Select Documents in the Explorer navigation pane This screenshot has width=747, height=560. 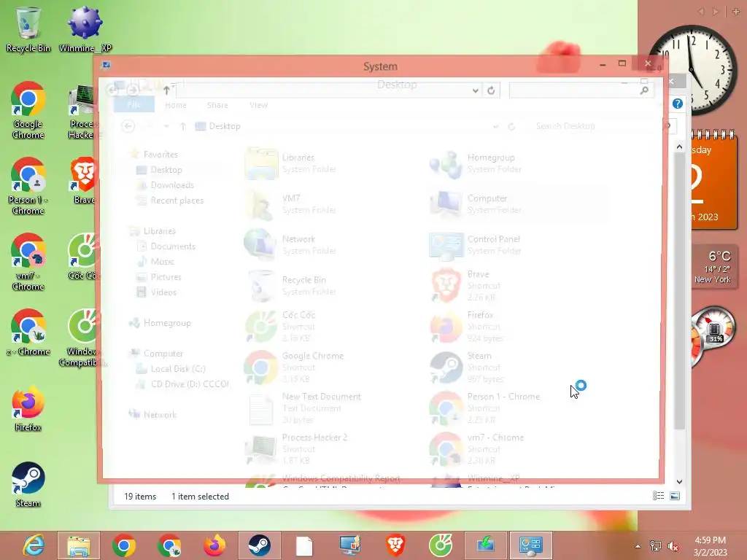(173, 246)
